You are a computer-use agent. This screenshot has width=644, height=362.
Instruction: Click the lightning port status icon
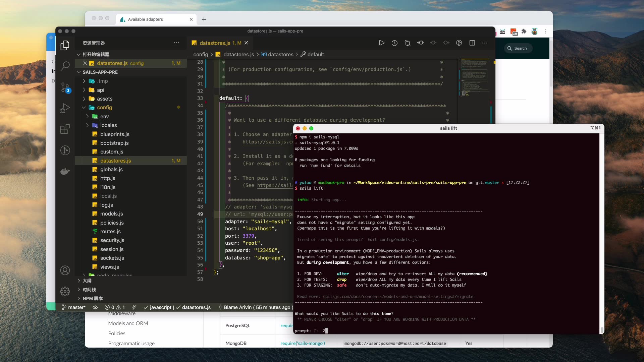tap(134, 307)
